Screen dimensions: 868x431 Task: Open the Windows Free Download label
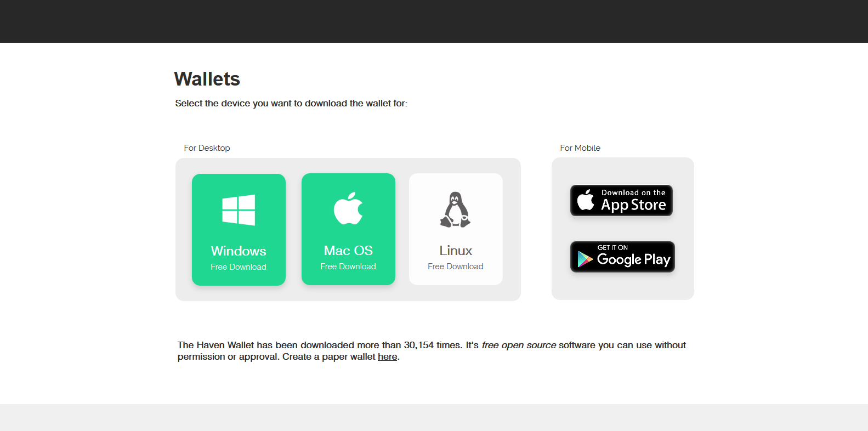239,267
